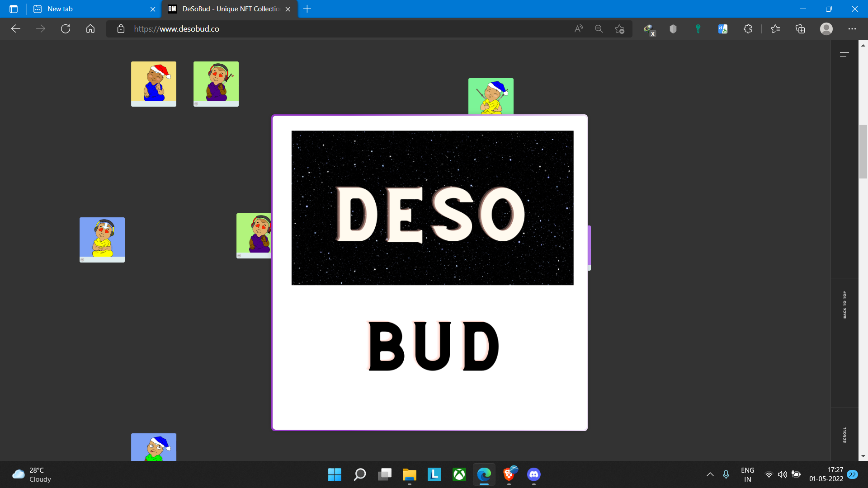The image size is (868, 488).
Task: Click the vertical page scrollbar thumb
Action: point(863,151)
